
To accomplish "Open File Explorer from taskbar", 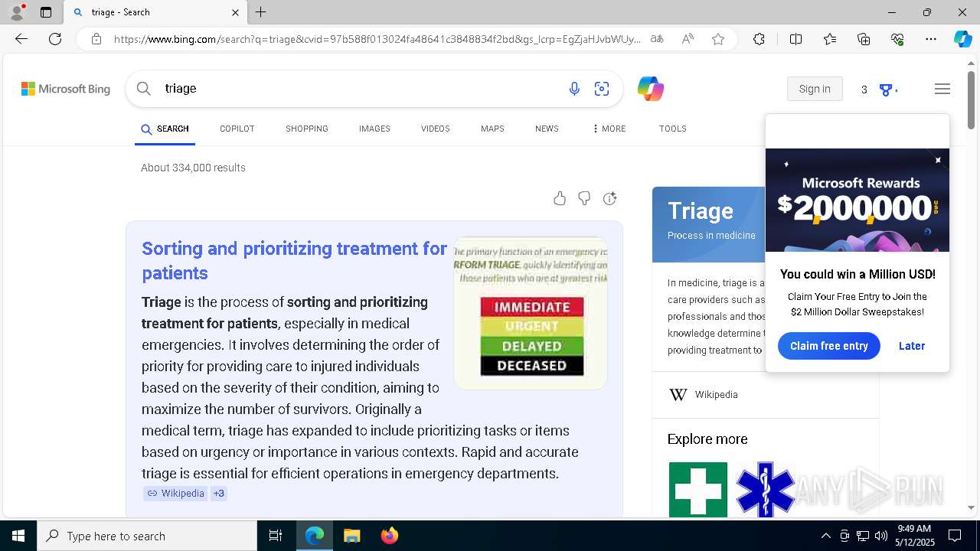I will point(351,536).
